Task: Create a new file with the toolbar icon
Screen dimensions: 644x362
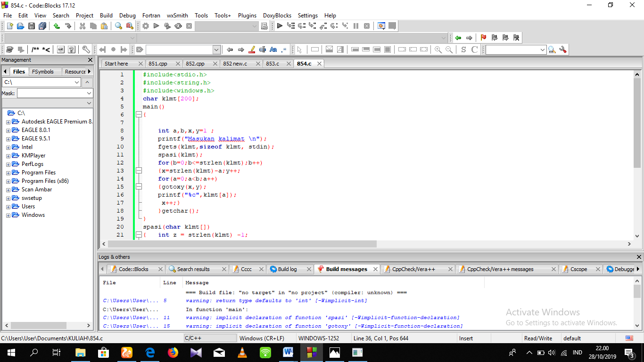Action: [9, 26]
